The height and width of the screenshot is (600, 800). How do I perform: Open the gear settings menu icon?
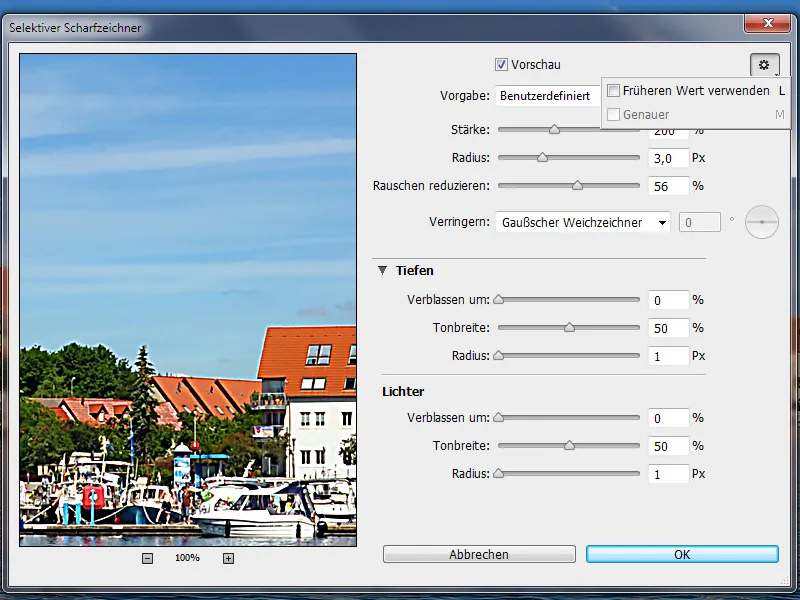click(x=764, y=65)
